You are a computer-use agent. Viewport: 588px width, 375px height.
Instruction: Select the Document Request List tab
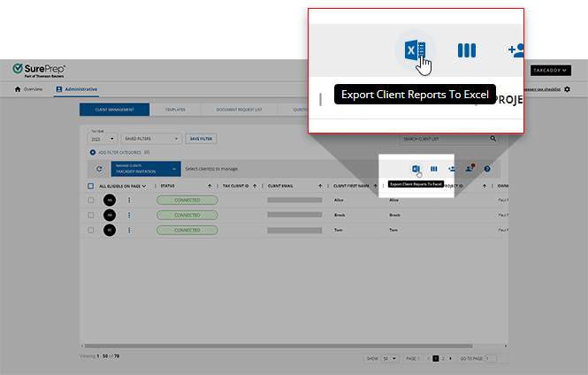[239, 110]
